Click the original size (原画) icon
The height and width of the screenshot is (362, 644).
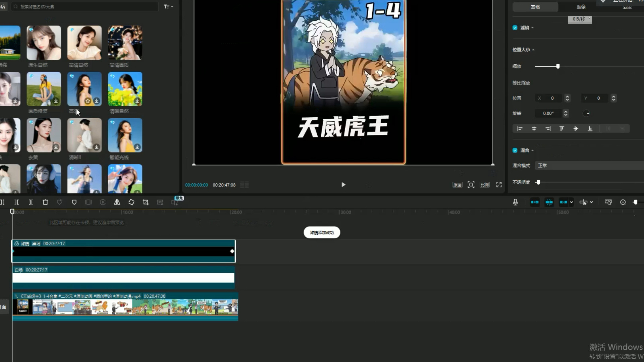tap(458, 185)
